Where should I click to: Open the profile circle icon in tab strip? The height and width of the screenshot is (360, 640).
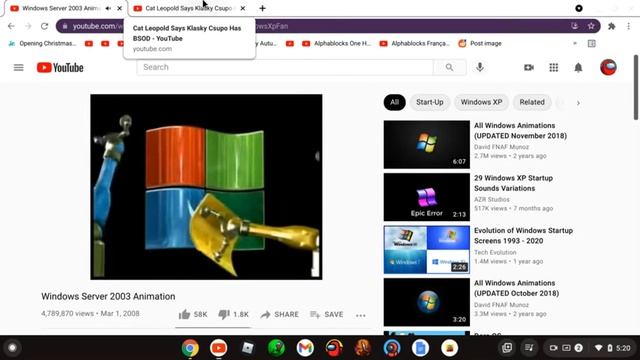tap(579, 8)
